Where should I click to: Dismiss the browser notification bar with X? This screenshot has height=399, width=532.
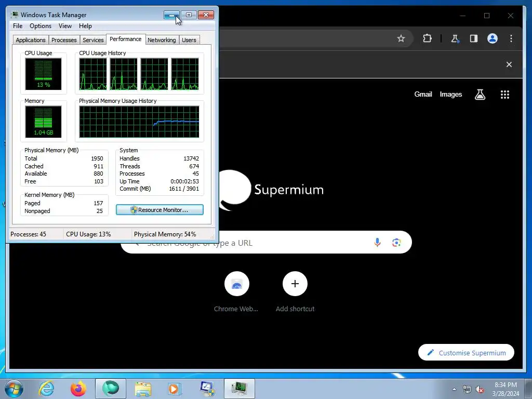point(509,64)
